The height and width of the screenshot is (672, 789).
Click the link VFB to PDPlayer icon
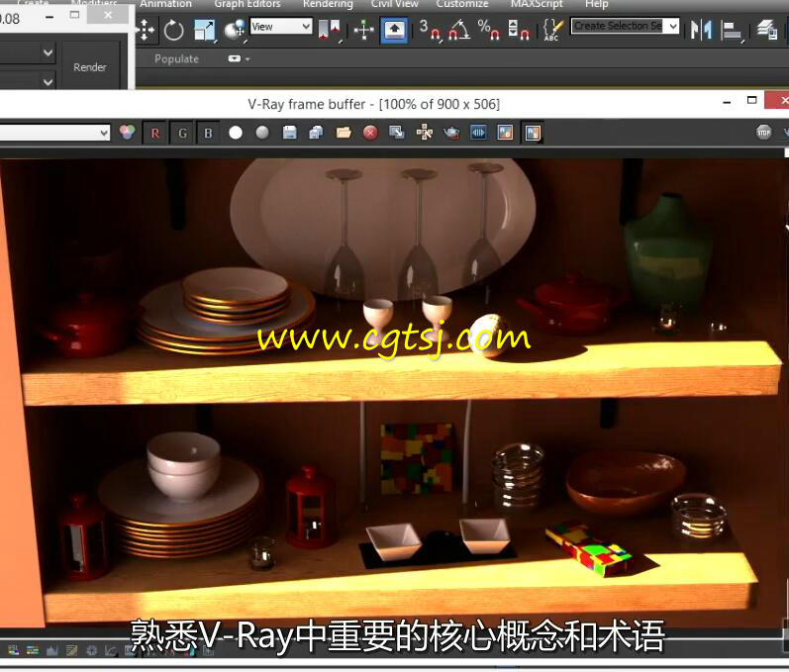pyautogui.click(x=478, y=133)
